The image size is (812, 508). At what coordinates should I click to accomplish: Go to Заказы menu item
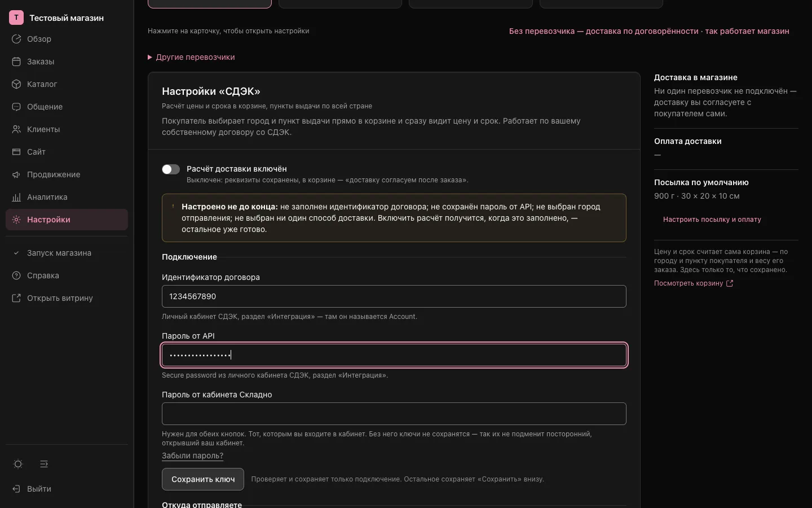point(67,62)
